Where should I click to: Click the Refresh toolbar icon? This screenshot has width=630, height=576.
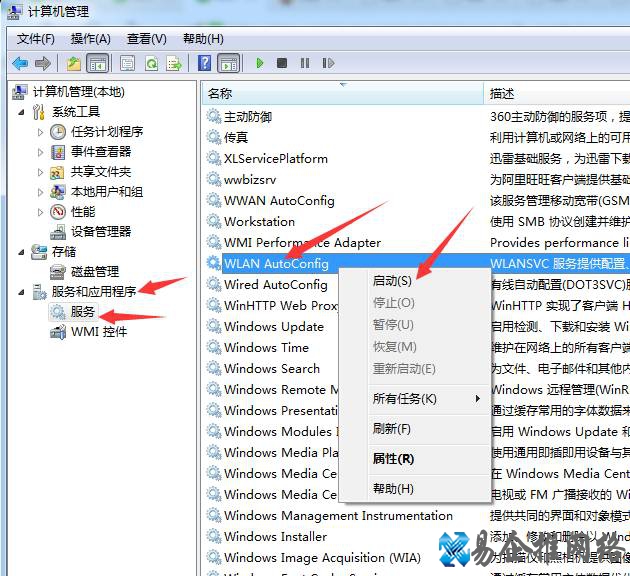click(x=151, y=63)
